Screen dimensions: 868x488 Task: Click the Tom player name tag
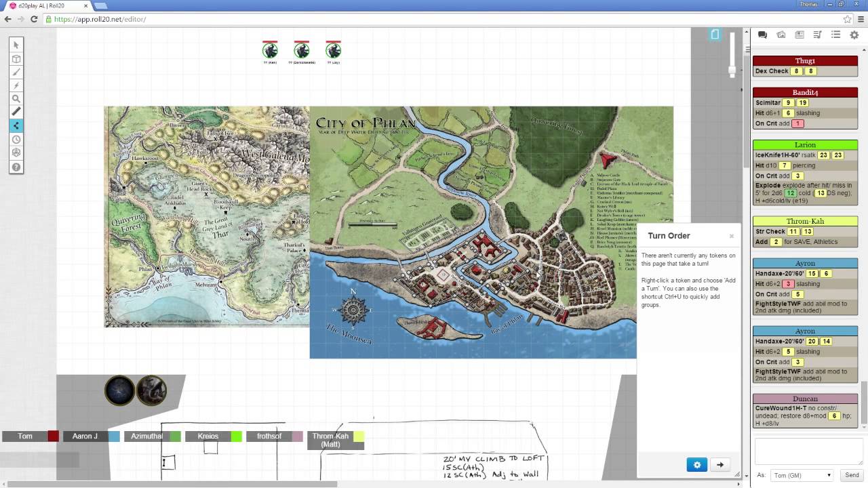[25, 436]
